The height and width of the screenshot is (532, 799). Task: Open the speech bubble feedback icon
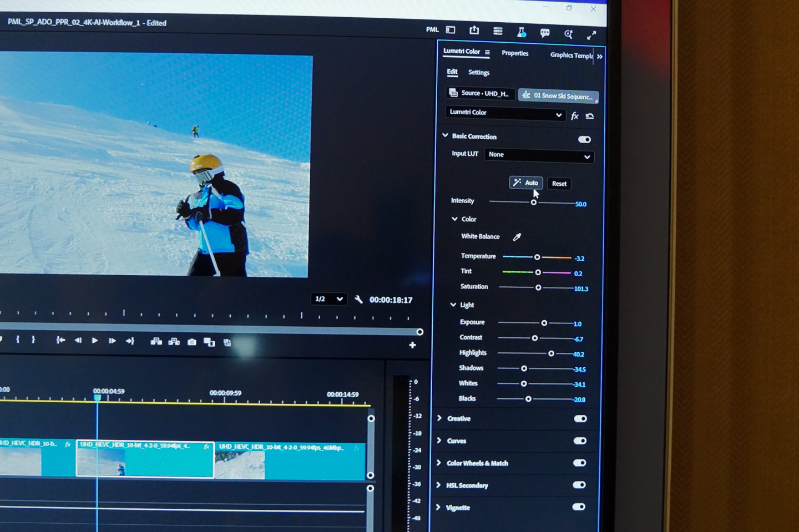pos(545,33)
